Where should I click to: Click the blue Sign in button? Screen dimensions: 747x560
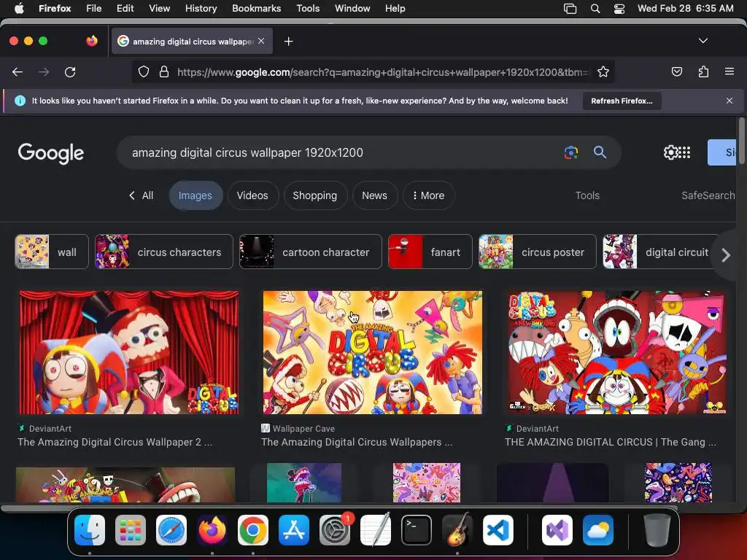[721, 152]
